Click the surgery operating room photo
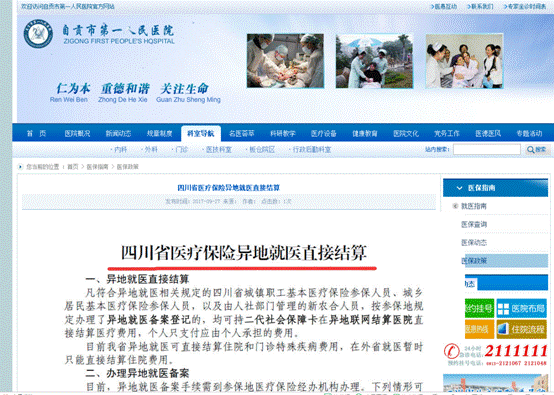The height and width of the screenshot is (395, 554). (x=285, y=61)
